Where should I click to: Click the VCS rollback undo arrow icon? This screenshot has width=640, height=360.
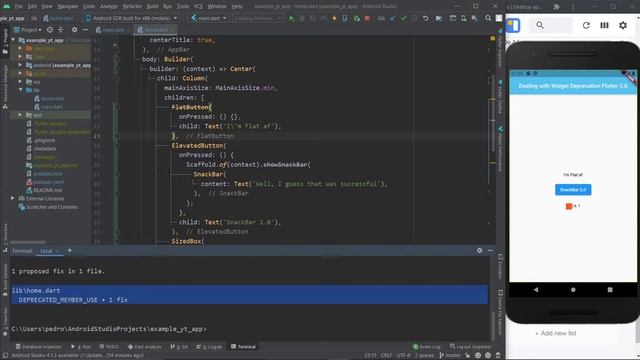click(x=425, y=18)
